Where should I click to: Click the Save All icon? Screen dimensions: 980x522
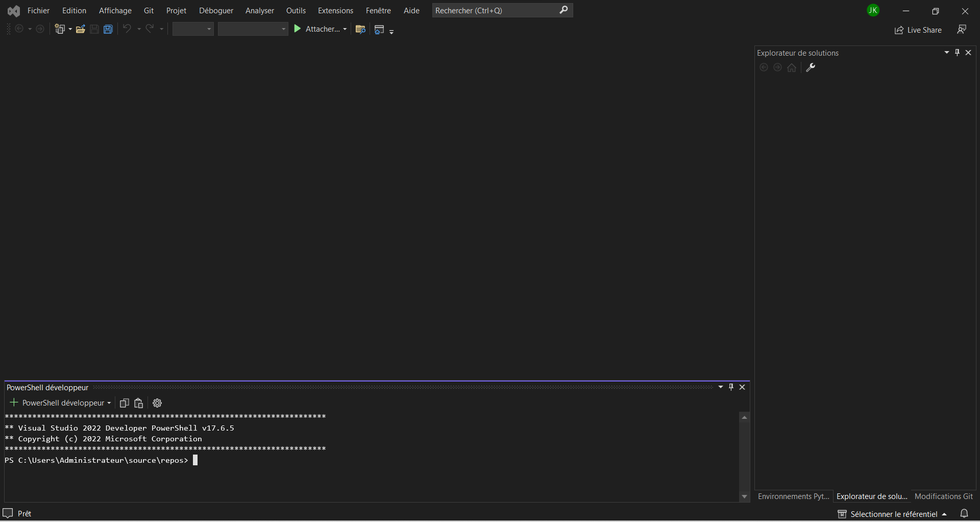tap(108, 29)
